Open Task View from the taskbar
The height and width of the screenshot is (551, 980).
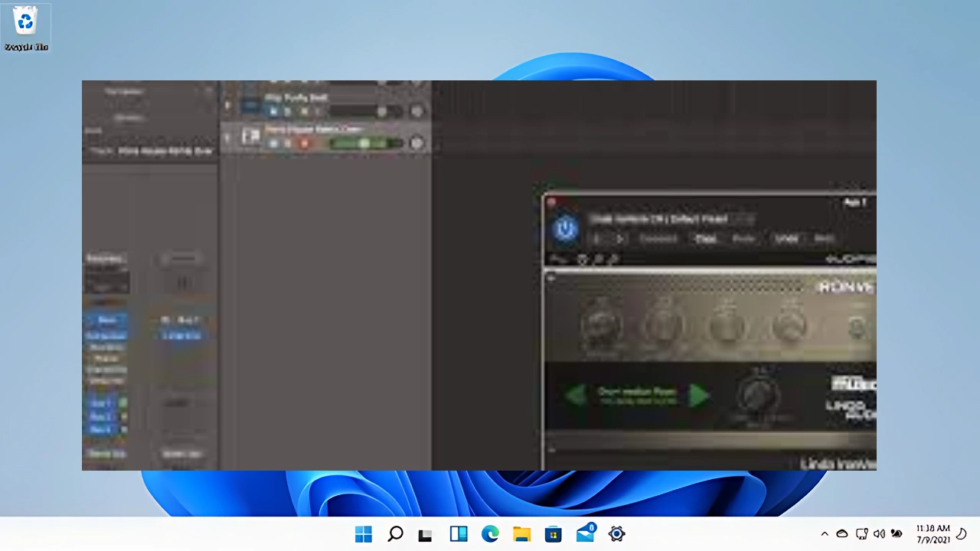coord(426,534)
